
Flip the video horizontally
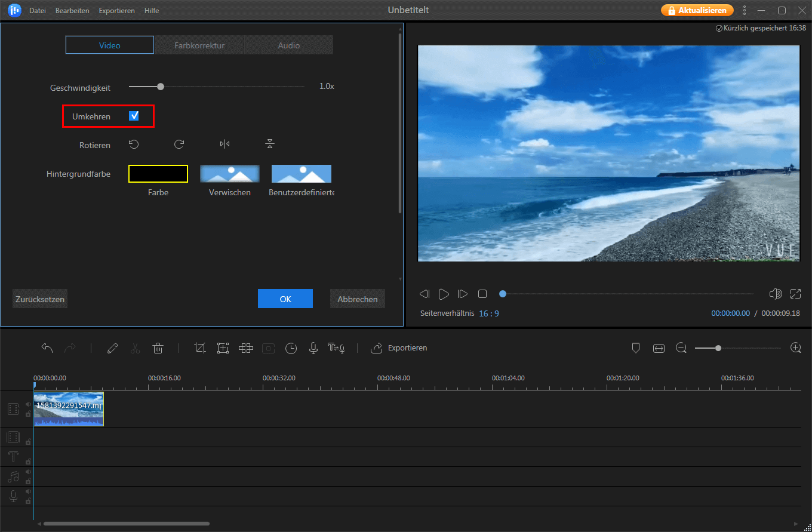click(x=224, y=144)
